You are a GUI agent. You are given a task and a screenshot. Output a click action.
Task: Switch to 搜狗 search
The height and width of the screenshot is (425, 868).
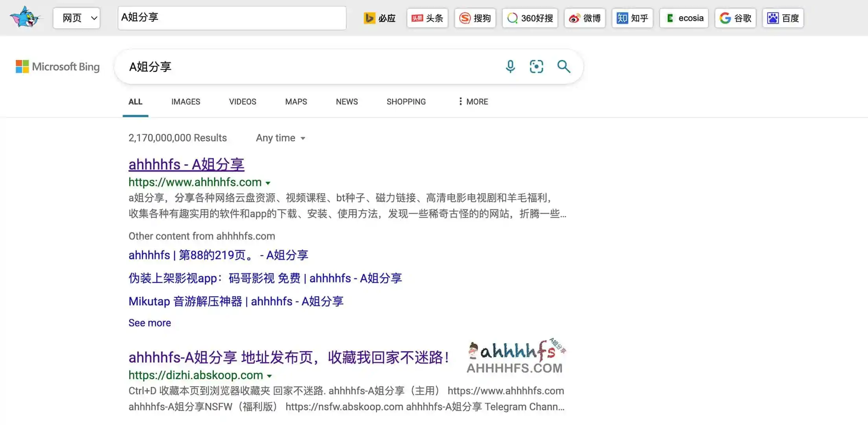tap(475, 18)
